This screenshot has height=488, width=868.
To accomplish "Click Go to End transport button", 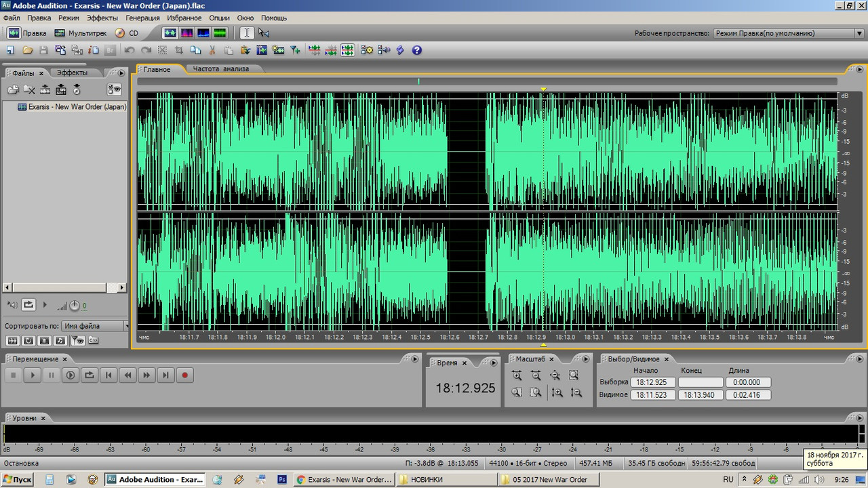I will pyautogui.click(x=165, y=375).
